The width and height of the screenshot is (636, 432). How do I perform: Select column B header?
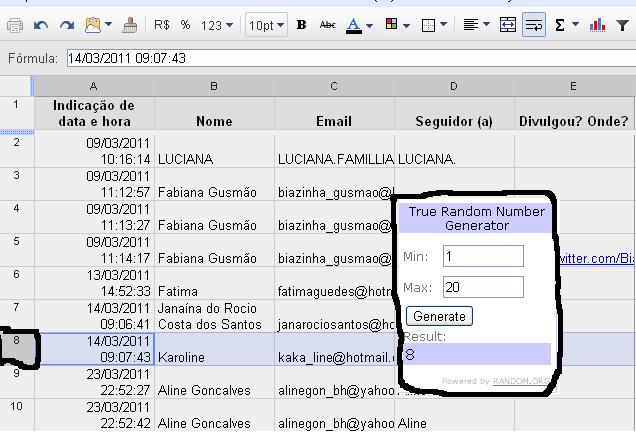point(214,86)
